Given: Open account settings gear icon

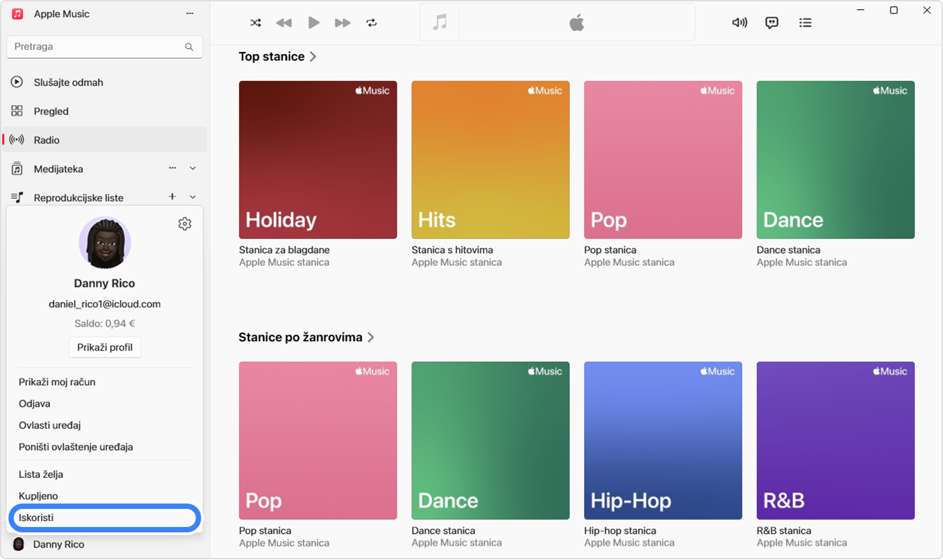Looking at the screenshot, I should [x=185, y=224].
